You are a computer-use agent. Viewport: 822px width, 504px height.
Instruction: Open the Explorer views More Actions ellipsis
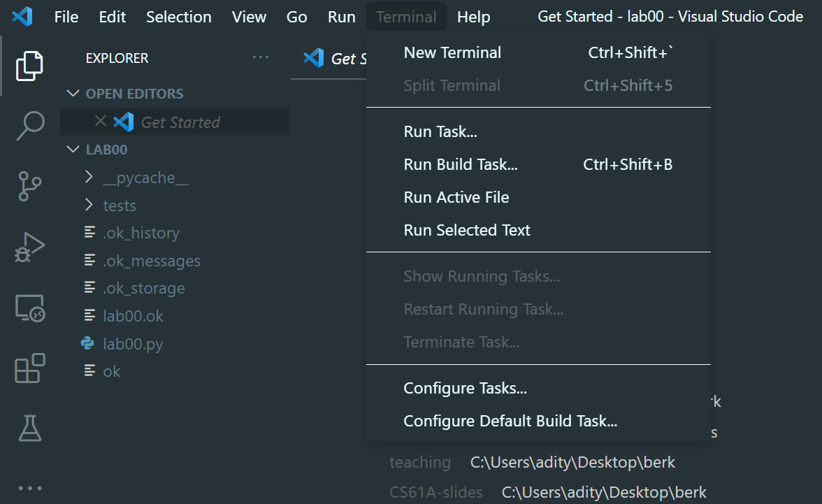tap(261, 57)
